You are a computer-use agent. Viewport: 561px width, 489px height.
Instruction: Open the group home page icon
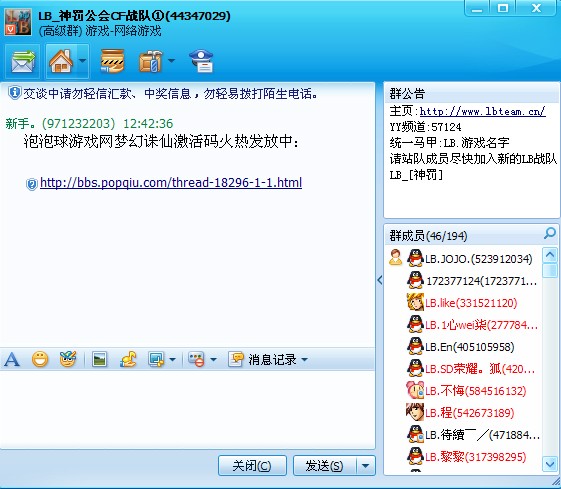(x=61, y=61)
